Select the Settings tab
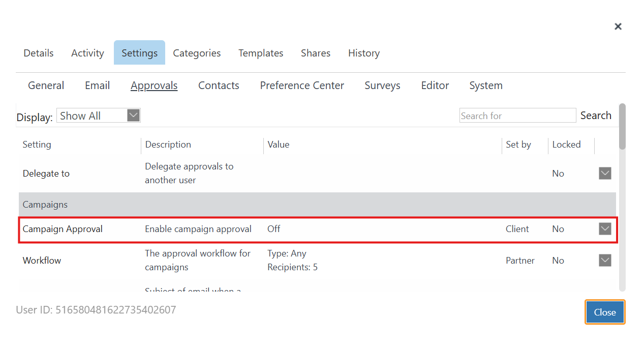644x343 pixels. tap(139, 53)
